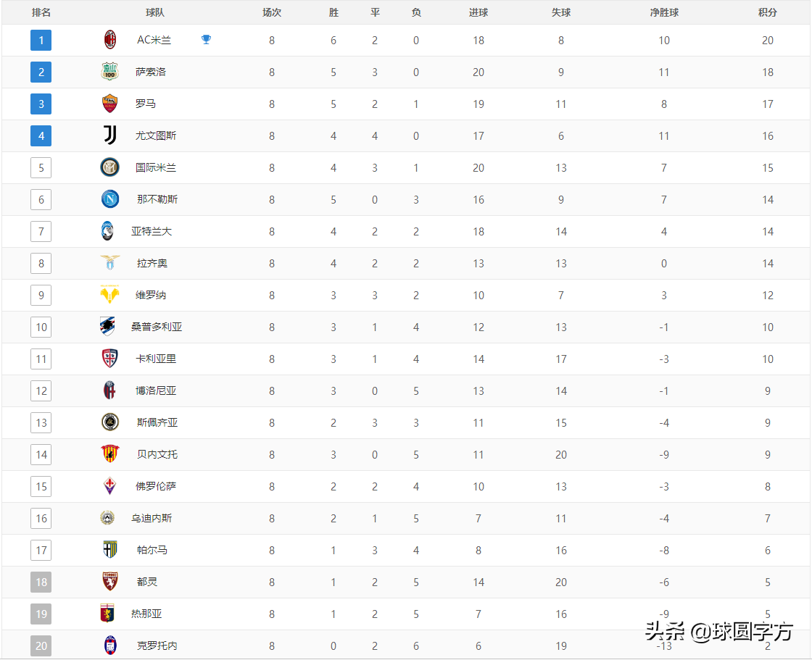This screenshot has width=812, height=660.
Task: Click the Inter Milan club crest
Action: click(x=109, y=167)
